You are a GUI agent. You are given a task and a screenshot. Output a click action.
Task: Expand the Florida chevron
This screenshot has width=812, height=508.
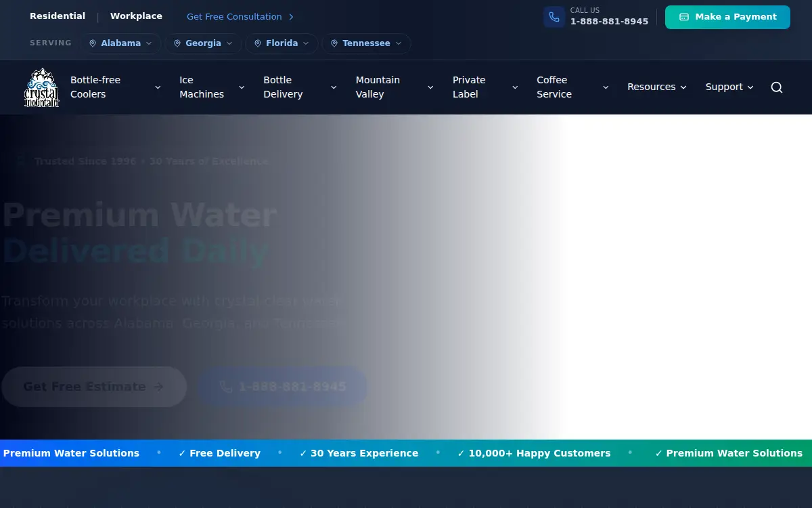tap(306, 43)
